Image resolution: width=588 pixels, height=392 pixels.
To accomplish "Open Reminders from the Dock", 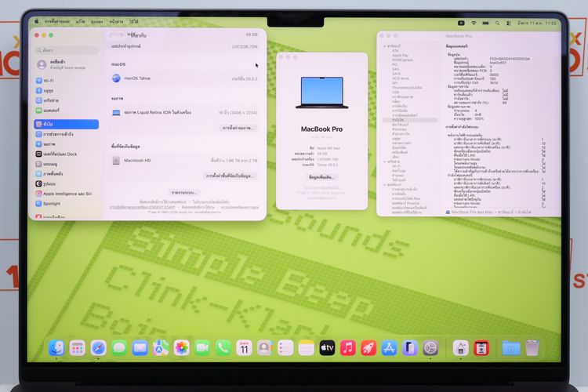I will click(x=285, y=348).
